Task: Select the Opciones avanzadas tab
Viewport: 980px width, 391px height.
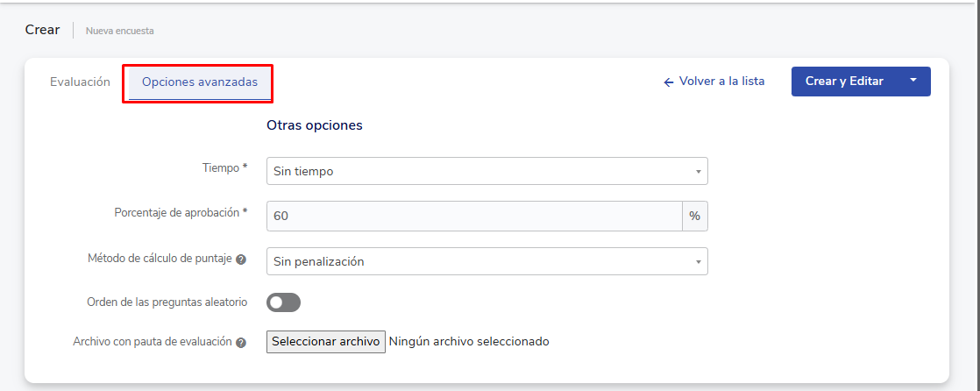Action: pyautogui.click(x=200, y=82)
